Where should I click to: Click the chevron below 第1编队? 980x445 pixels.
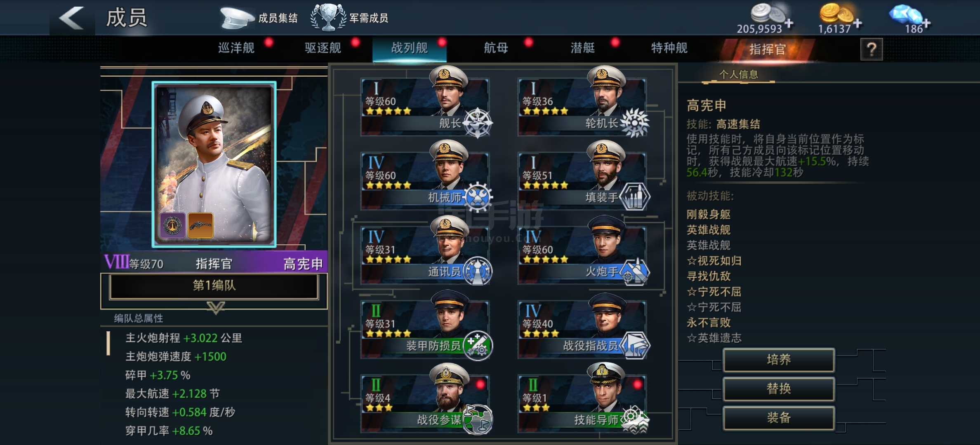tap(216, 307)
